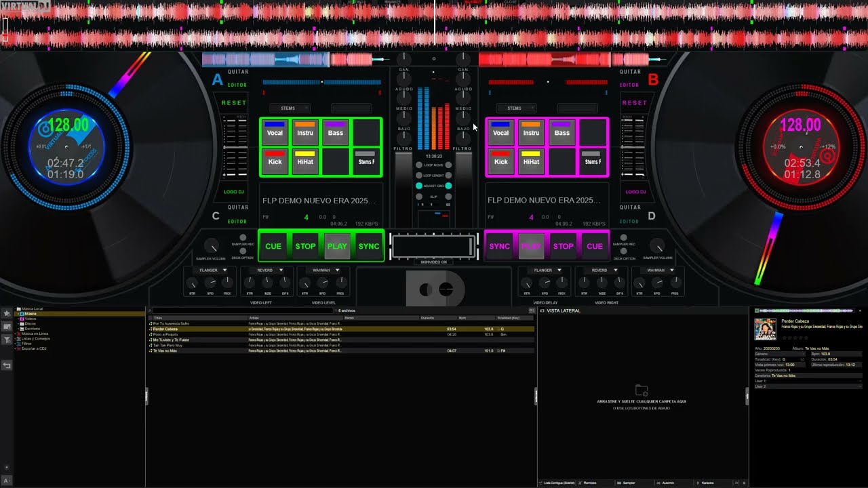Screen dimensions: 868x488
Task: Click the magenta SYNC button on deck B
Action: pos(499,246)
